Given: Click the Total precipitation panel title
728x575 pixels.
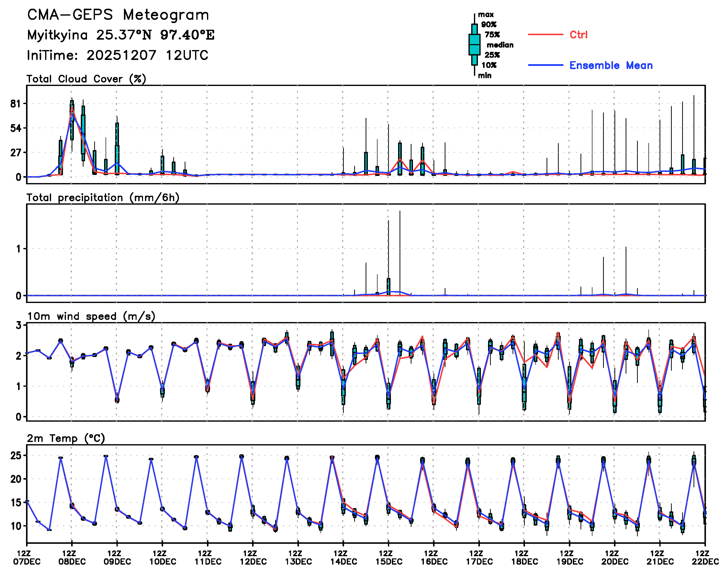Looking at the screenshot, I should pos(103,198).
